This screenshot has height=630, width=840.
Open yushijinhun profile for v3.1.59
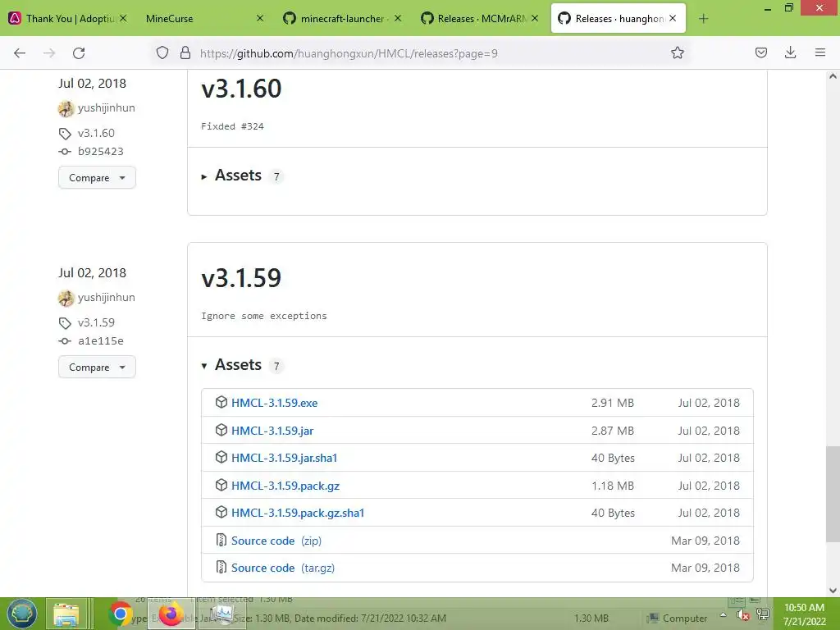click(x=106, y=297)
